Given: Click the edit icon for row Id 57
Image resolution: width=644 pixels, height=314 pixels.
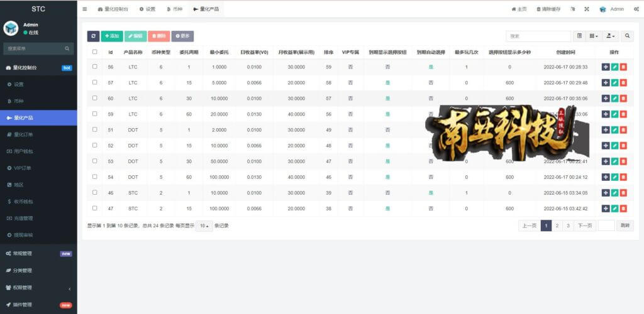Looking at the screenshot, I should 614,82.
